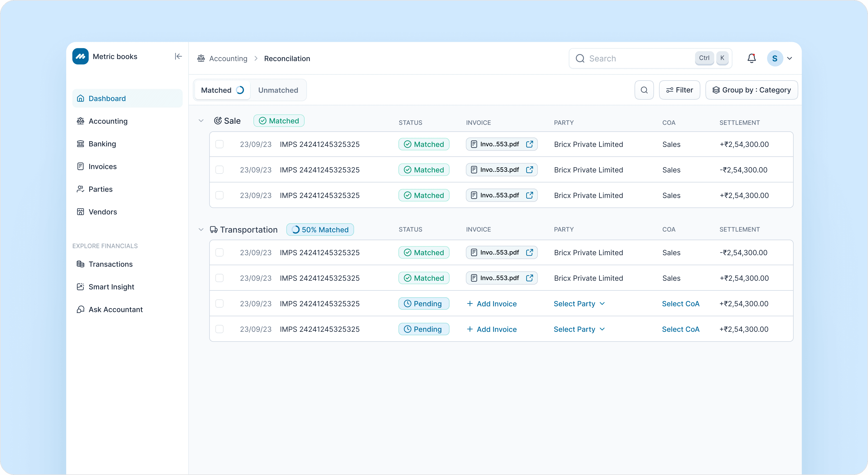868x475 pixels.
Task: Check the first Sale transaction checkbox
Action: (219, 144)
